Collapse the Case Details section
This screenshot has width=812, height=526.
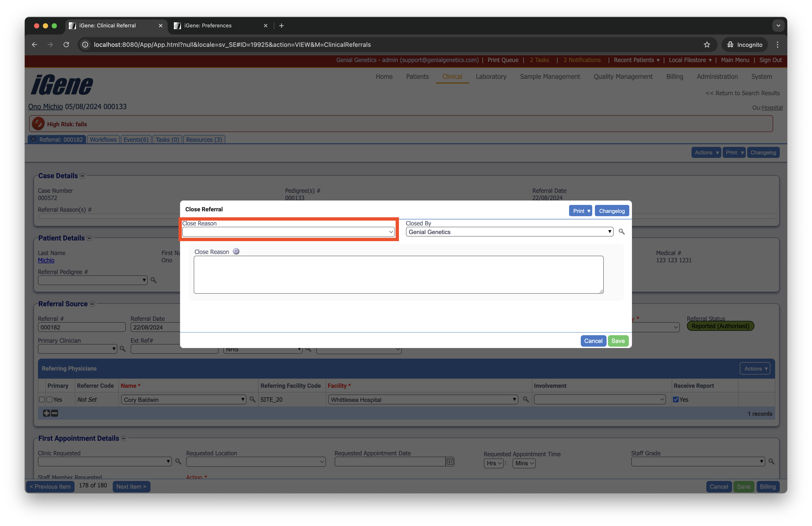pos(82,176)
